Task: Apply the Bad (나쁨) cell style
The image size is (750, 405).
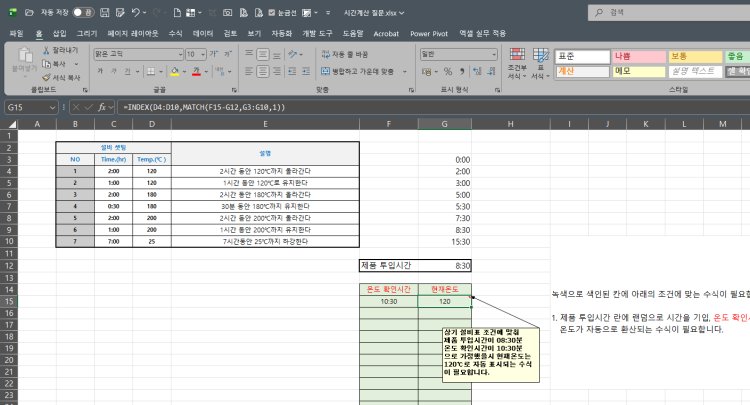Action: [x=636, y=56]
